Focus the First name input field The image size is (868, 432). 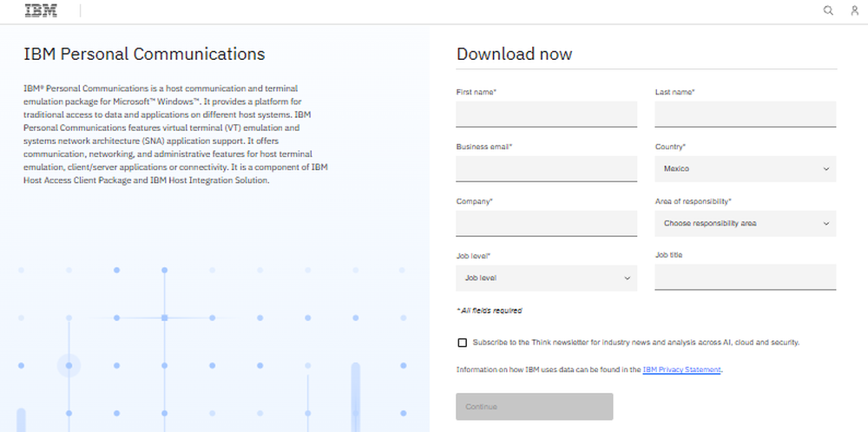coord(546,114)
